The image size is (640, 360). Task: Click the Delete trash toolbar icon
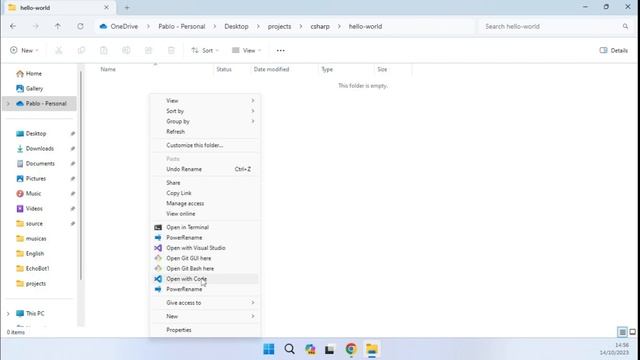(x=171, y=50)
